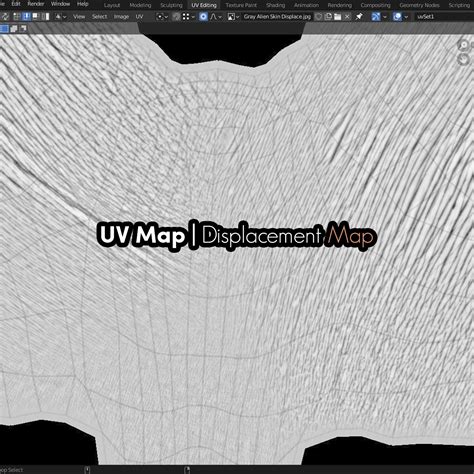Screen dimensions: 474x474
Task: Open the image browse dropdown icon
Action: 233,16
